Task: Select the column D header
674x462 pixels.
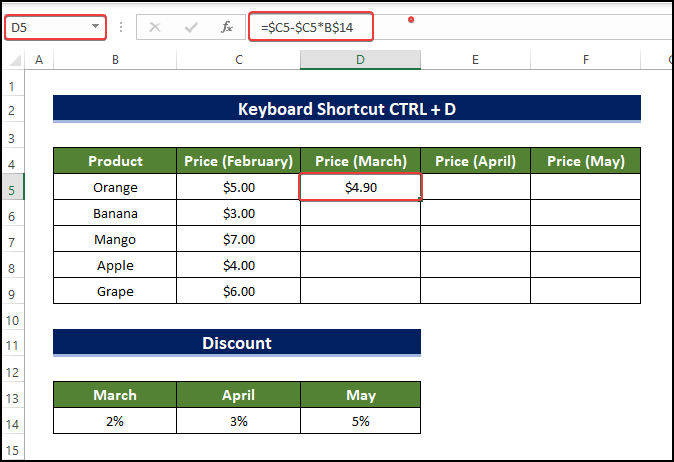Action: pyautogui.click(x=360, y=61)
